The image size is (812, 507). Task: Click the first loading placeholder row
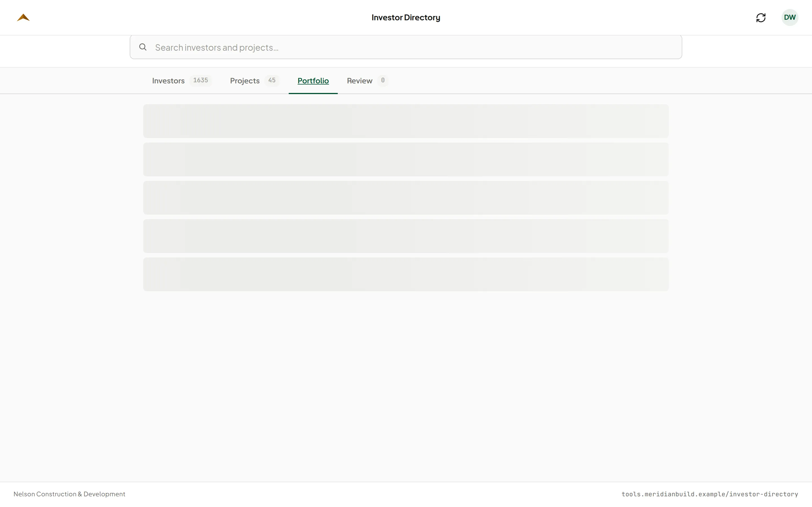pyautogui.click(x=406, y=121)
